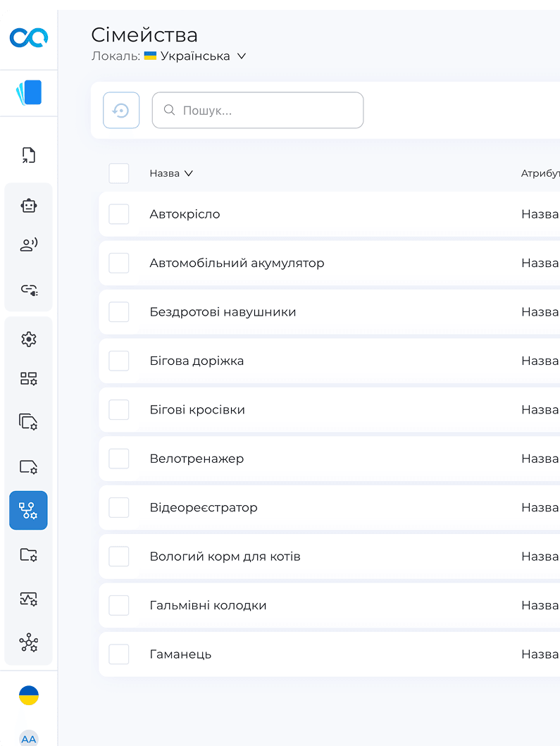Screen dimensions: 560x746
Task: Open the Автомобільний акумулятор family
Action: point(237,263)
